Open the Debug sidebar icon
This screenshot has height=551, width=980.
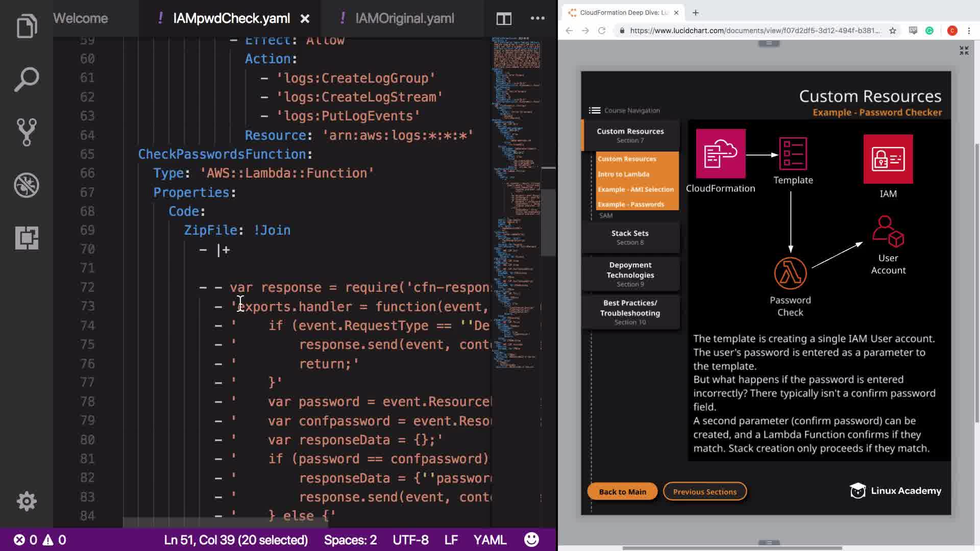pos(27,185)
